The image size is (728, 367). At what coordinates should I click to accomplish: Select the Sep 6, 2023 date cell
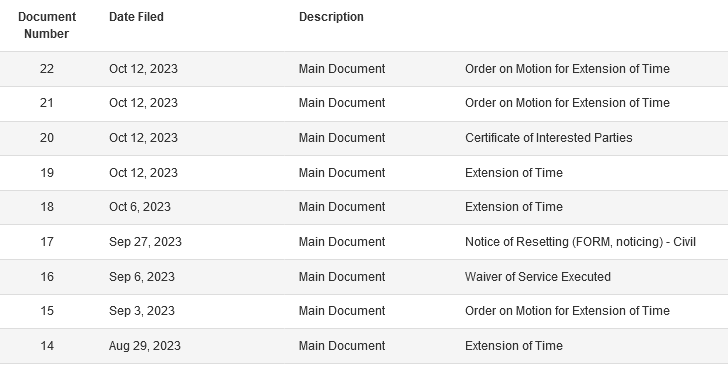[x=142, y=277]
